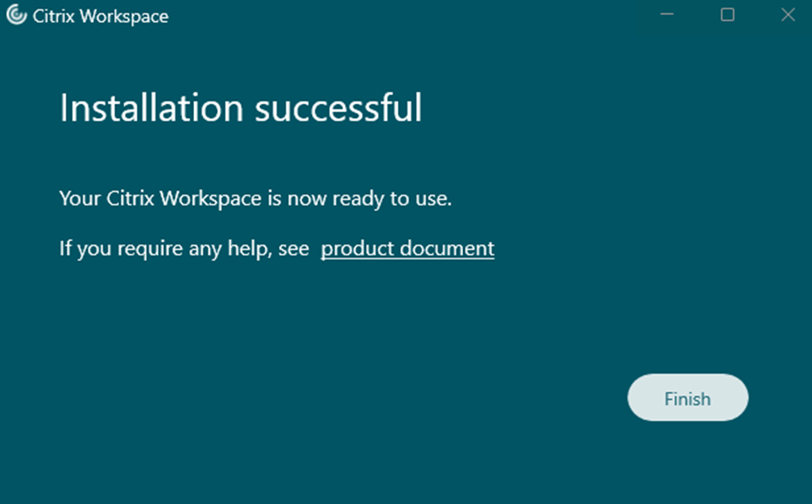The height and width of the screenshot is (504, 812).
Task: Click the empty title bar area
Action: coord(405,17)
